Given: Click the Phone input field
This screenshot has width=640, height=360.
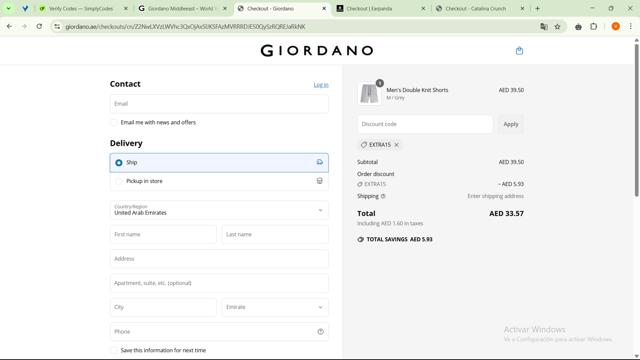Looking at the screenshot, I should pyautogui.click(x=219, y=332).
